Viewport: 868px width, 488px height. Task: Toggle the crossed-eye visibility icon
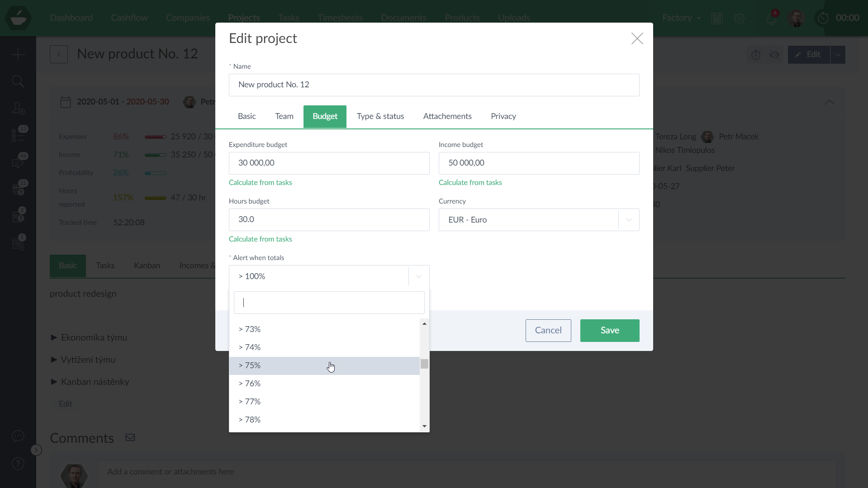774,55
